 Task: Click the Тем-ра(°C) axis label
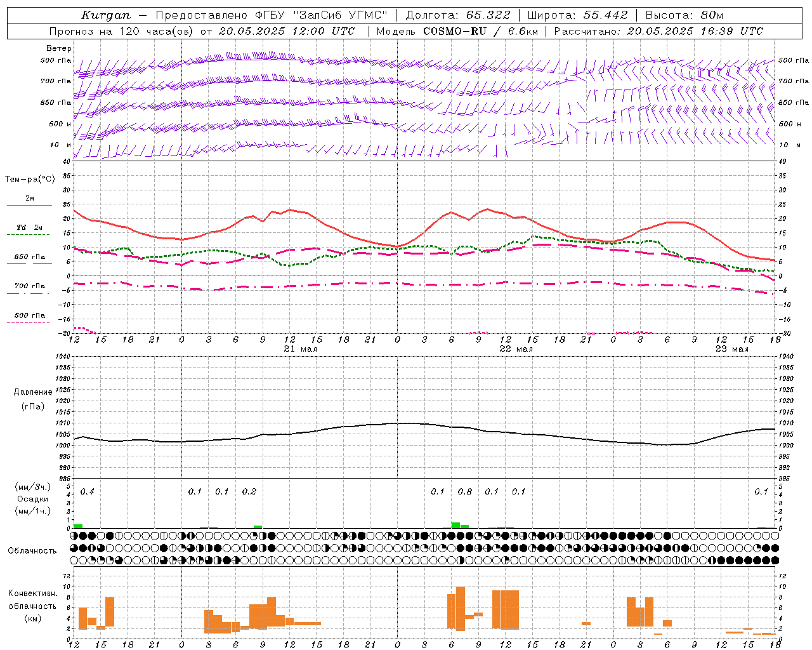[30, 180]
